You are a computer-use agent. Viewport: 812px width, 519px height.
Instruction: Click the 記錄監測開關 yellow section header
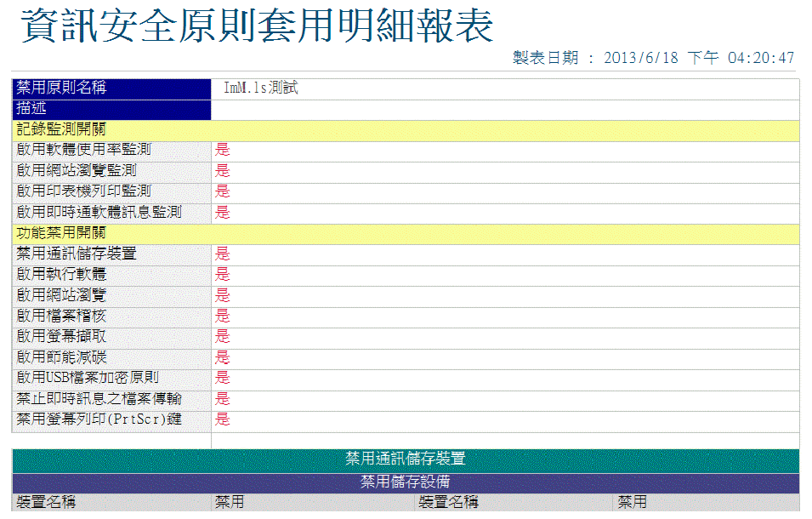pos(406,130)
